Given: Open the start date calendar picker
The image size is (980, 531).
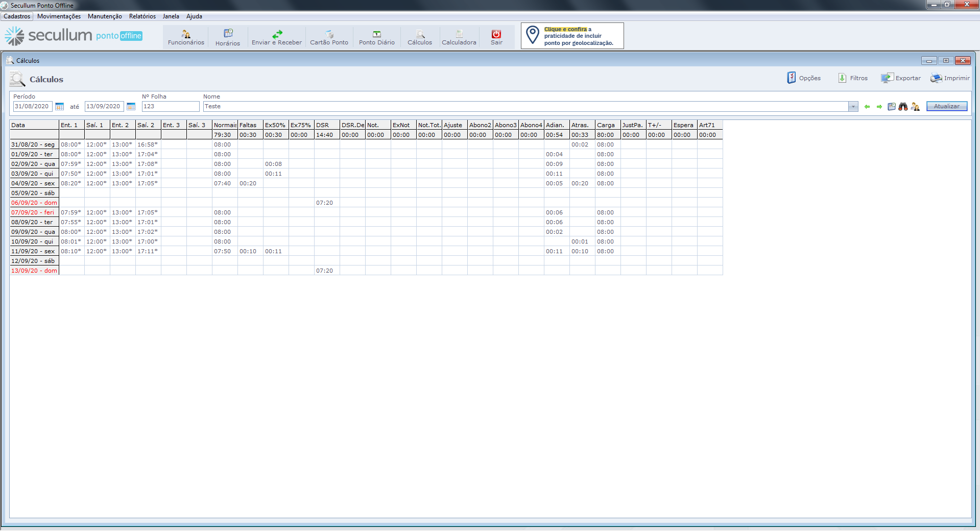Looking at the screenshot, I should pos(60,107).
